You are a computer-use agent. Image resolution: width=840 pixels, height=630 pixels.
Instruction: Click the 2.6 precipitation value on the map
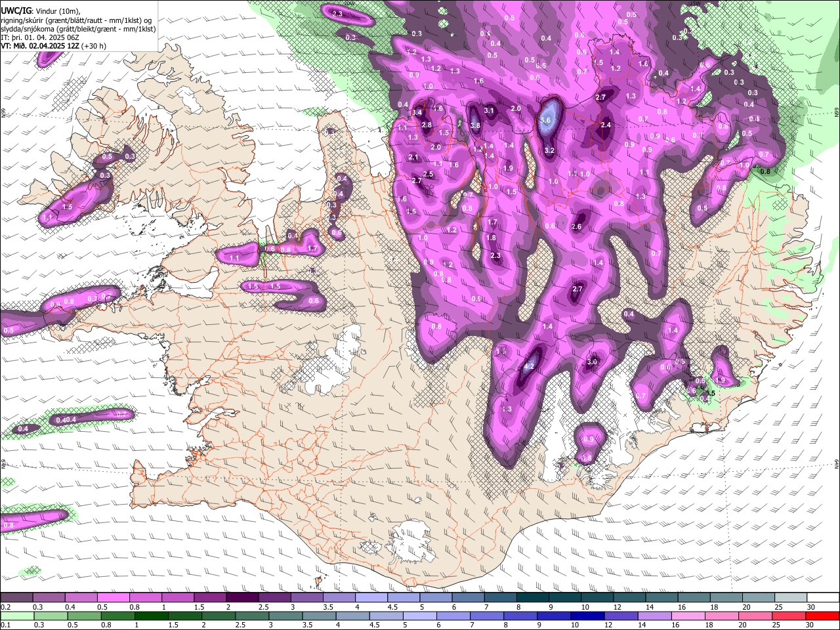point(577,226)
